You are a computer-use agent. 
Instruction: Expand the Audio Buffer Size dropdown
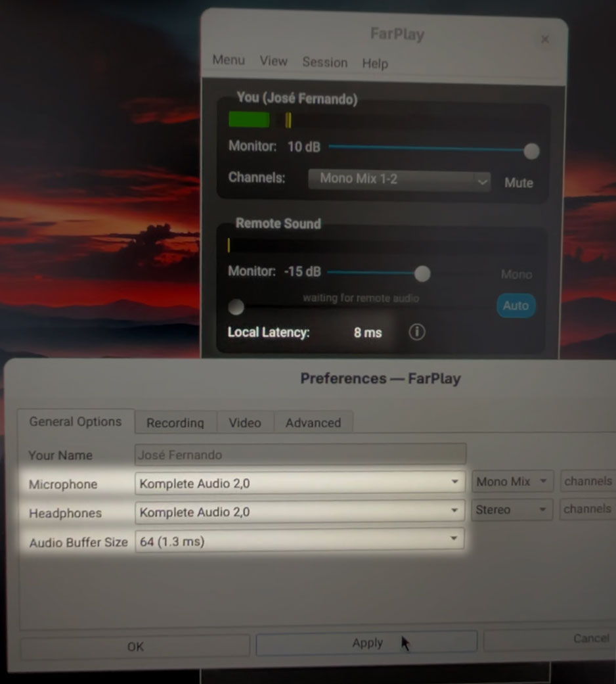click(x=299, y=541)
